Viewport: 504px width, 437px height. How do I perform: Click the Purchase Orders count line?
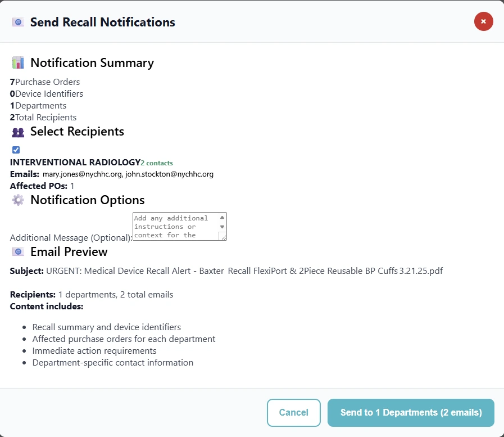click(45, 82)
